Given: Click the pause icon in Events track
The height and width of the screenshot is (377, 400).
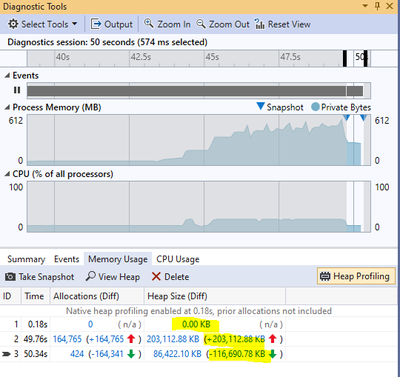Looking at the screenshot, I should click(17, 90).
